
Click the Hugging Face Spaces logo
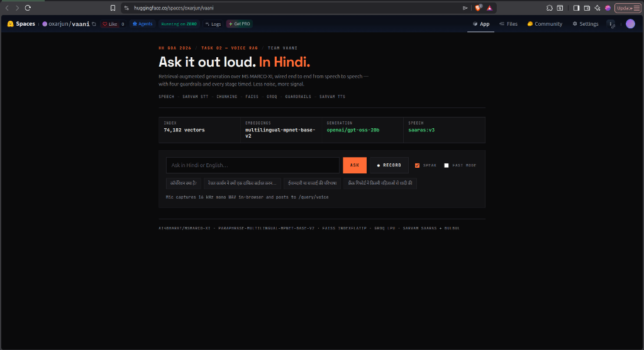pyautogui.click(x=21, y=24)
